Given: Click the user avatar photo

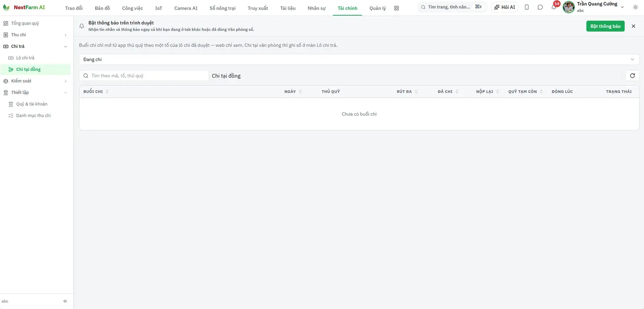Looking at the screenshot, I should coord(569,7).
